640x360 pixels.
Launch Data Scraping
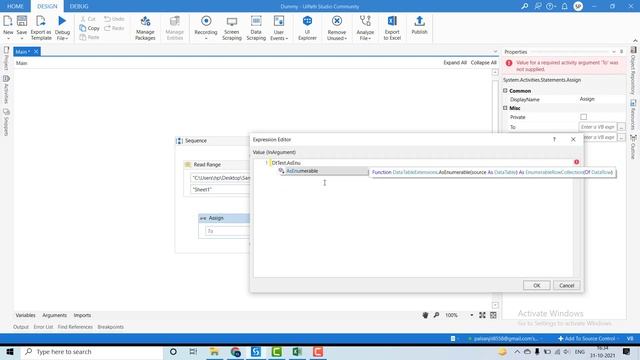pos(256,27)
